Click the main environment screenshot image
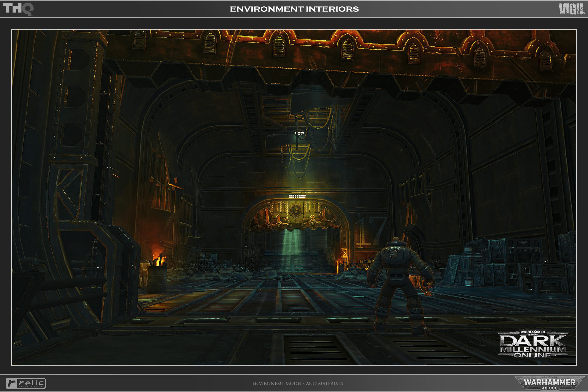Viewport: 588px width, 392px height. (x=294, y=197)
